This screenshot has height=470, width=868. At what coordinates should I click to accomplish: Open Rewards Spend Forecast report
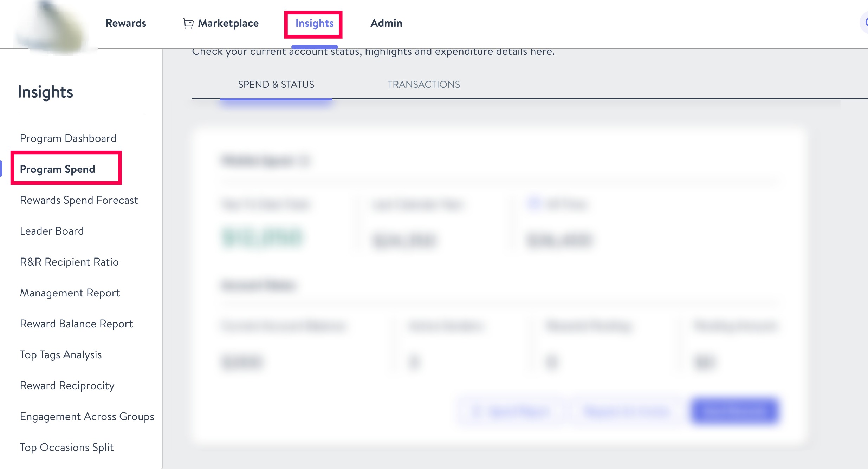point(79,200)
